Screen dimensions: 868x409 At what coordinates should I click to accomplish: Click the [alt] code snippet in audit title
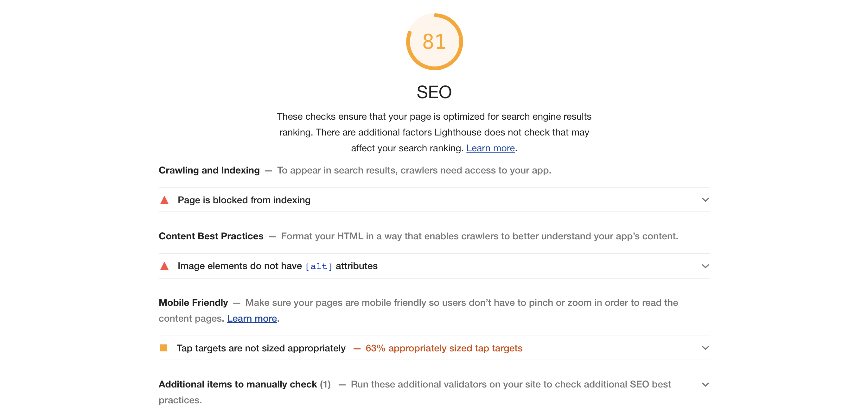pyautogui.click(x=319, y=267)
